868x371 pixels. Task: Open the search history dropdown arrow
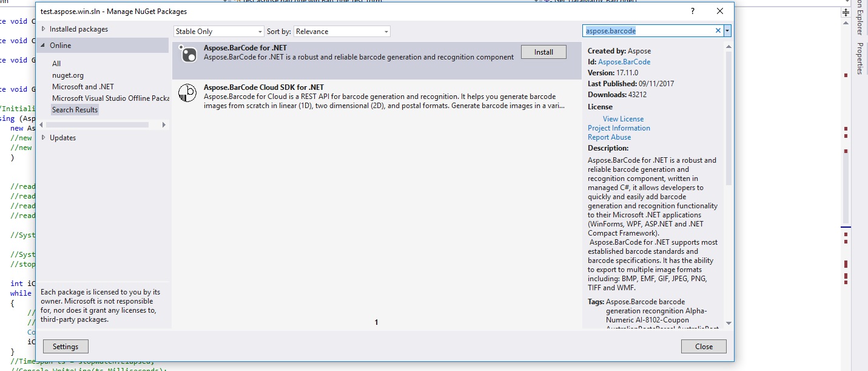[727, 30]
